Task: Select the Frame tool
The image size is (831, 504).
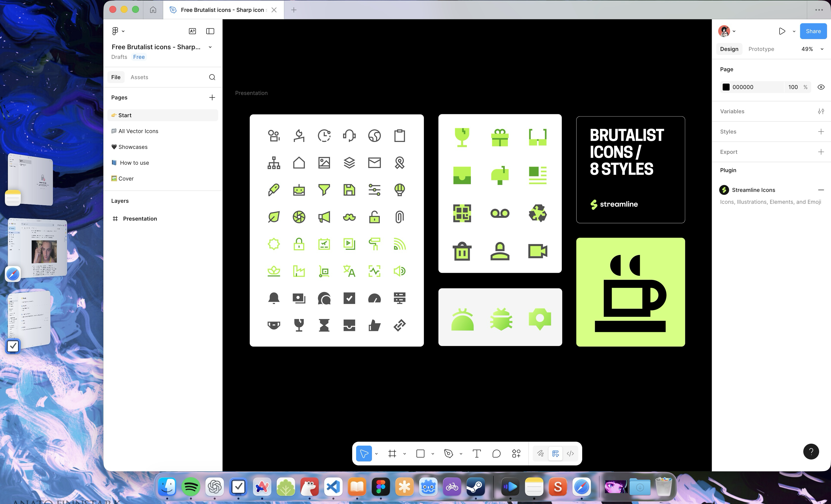Action: click(x=392, y=454)
